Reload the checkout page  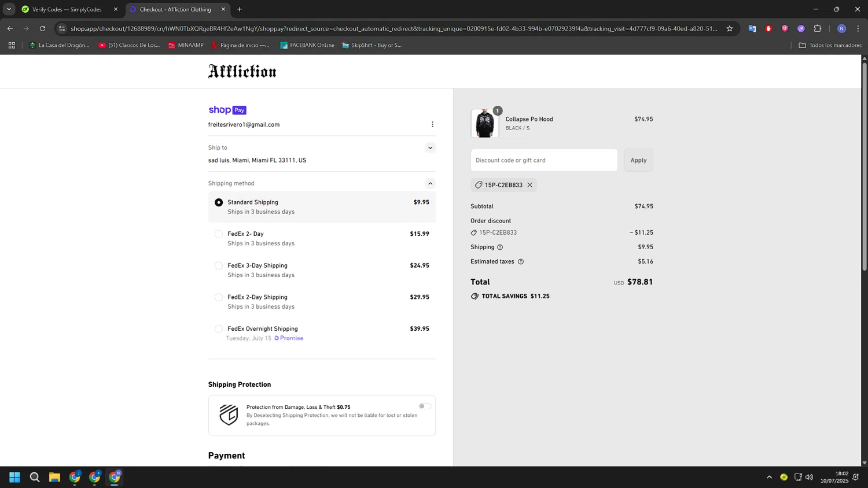click(x=42, y=28)
